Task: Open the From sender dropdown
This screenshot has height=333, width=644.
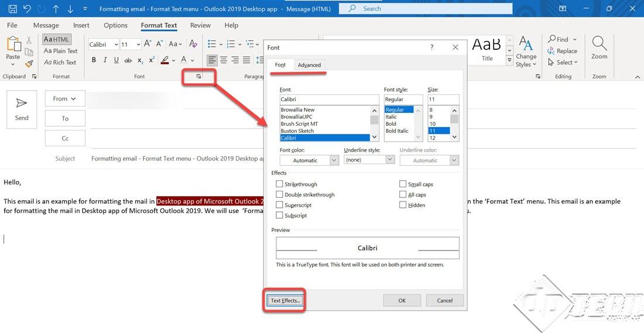Action: [x=65, y=99]
